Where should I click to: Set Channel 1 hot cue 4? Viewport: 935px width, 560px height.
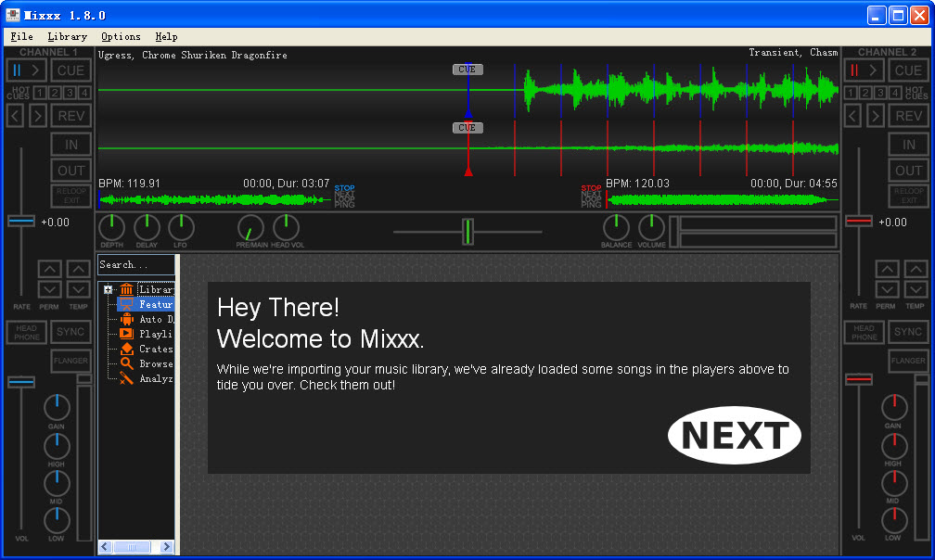tap(84, 93)
